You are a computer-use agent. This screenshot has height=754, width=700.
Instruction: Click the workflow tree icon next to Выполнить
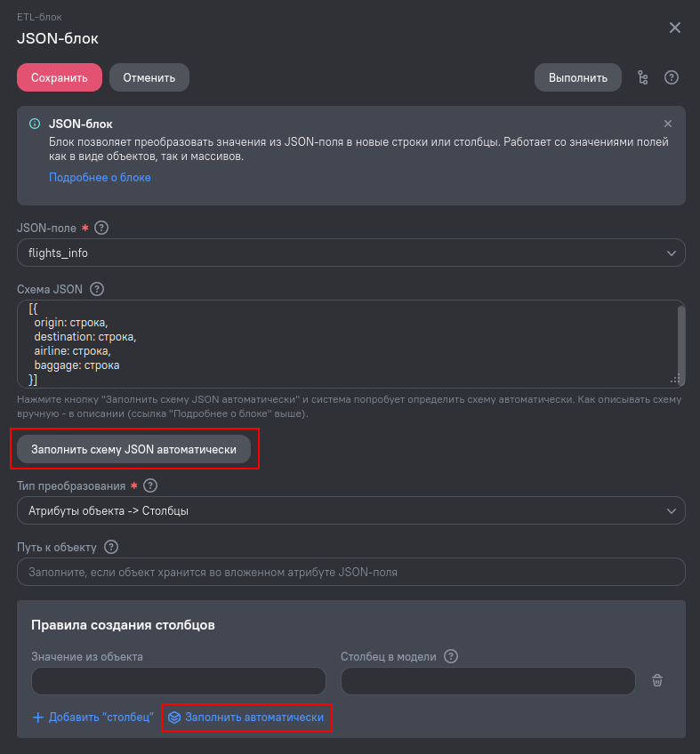click(643, 77)
